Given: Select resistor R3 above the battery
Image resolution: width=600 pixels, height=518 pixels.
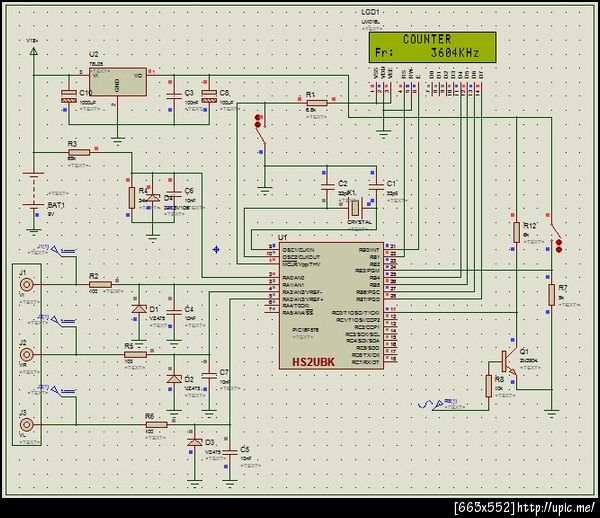Looking at the screenshot, I should (x=79, y=153).
